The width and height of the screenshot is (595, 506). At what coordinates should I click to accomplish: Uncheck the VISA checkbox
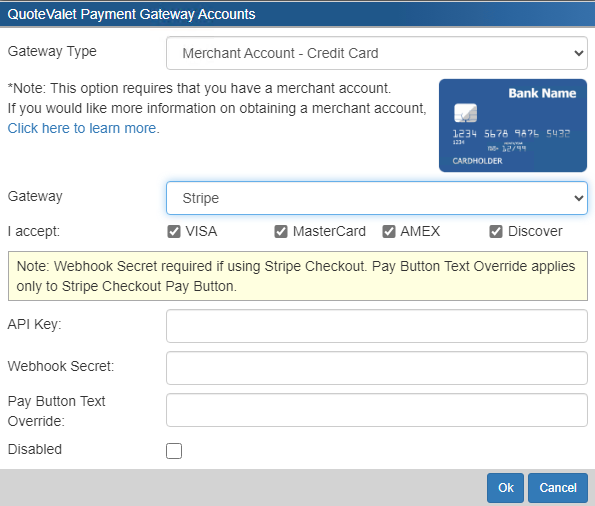tap(174, 231)
